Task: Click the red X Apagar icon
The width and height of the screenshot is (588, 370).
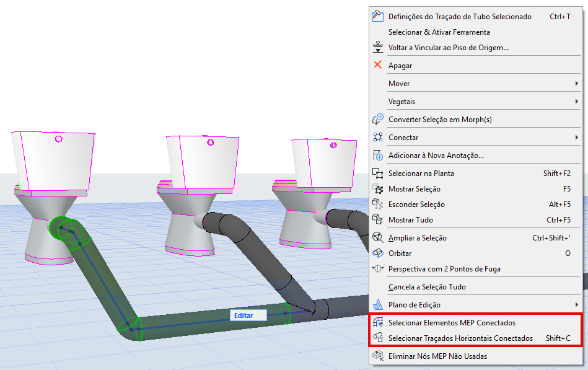Action: pos(377,65)
